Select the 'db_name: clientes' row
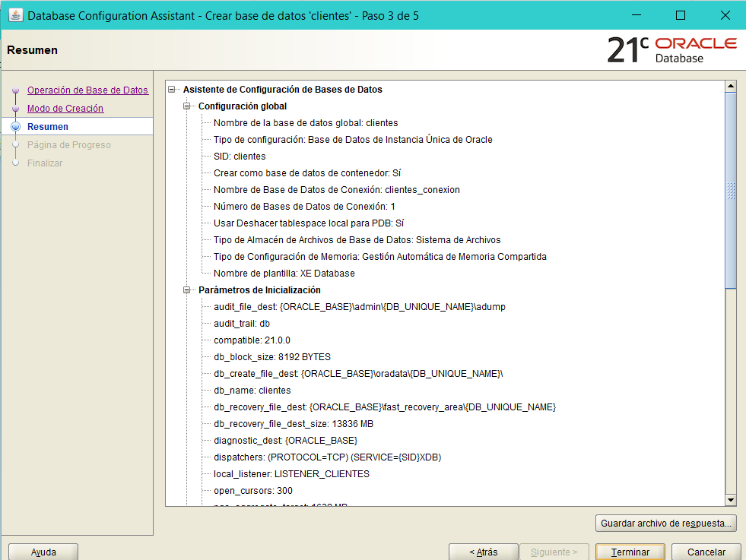This screenshot has width=746, height=560. coord(252,391)
